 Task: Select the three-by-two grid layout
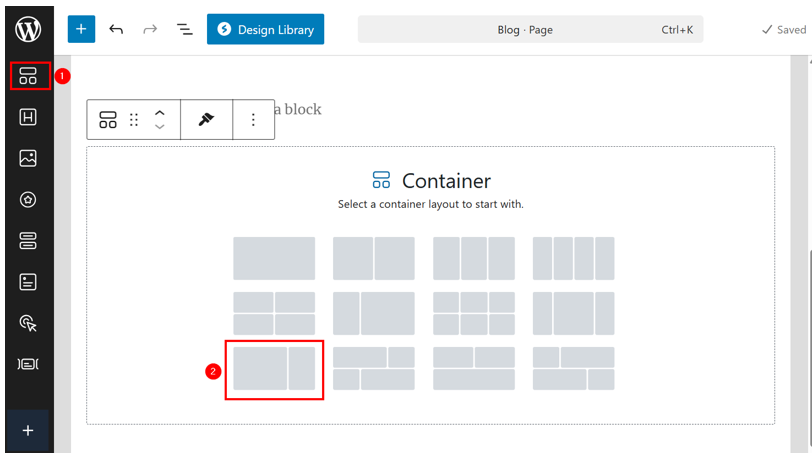474,313
